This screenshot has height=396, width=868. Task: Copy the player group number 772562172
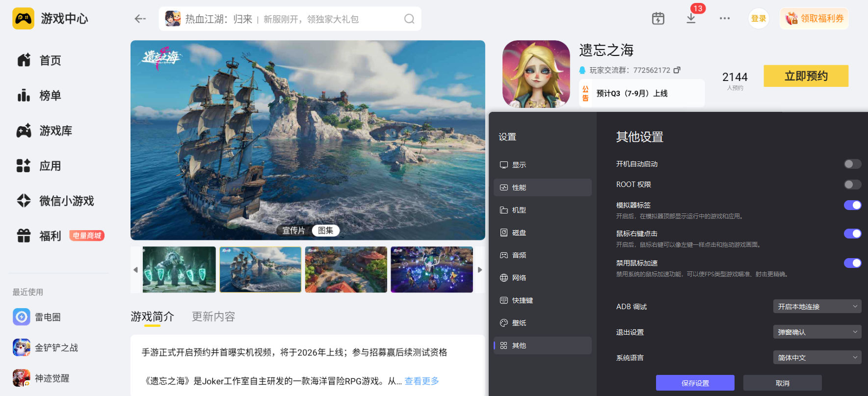pyautogui.click(x=677, y=70)
